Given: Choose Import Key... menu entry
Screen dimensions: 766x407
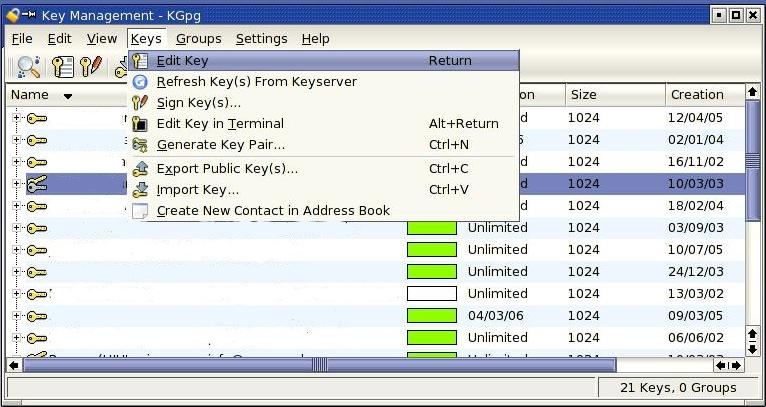Looking at the screenshot, I should (x=323, y=190).
